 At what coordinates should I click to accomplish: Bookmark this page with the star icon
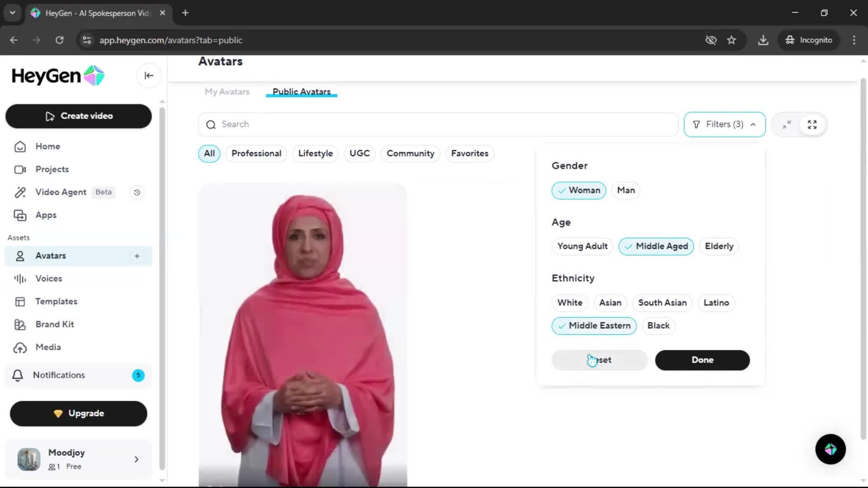[x=731, y=40]
